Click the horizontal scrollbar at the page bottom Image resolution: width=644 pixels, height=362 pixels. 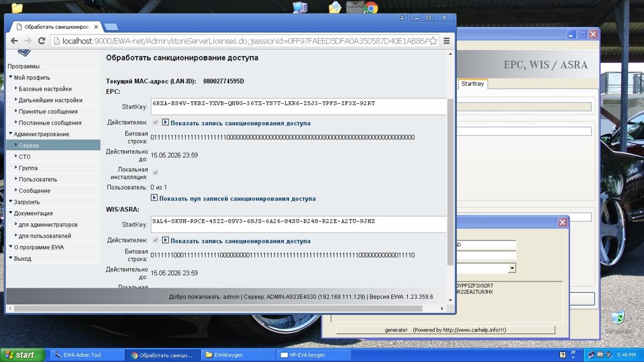click(x=217, y=308)
